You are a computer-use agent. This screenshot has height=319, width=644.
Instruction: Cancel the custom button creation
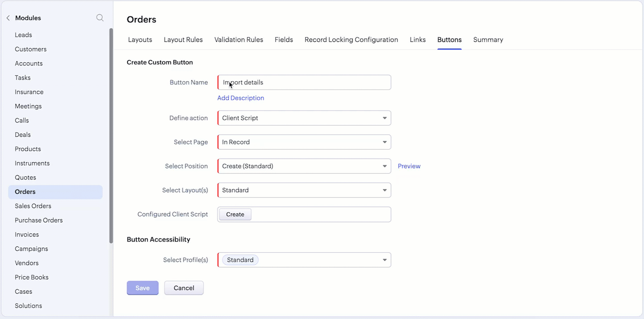tap(184, 288)
